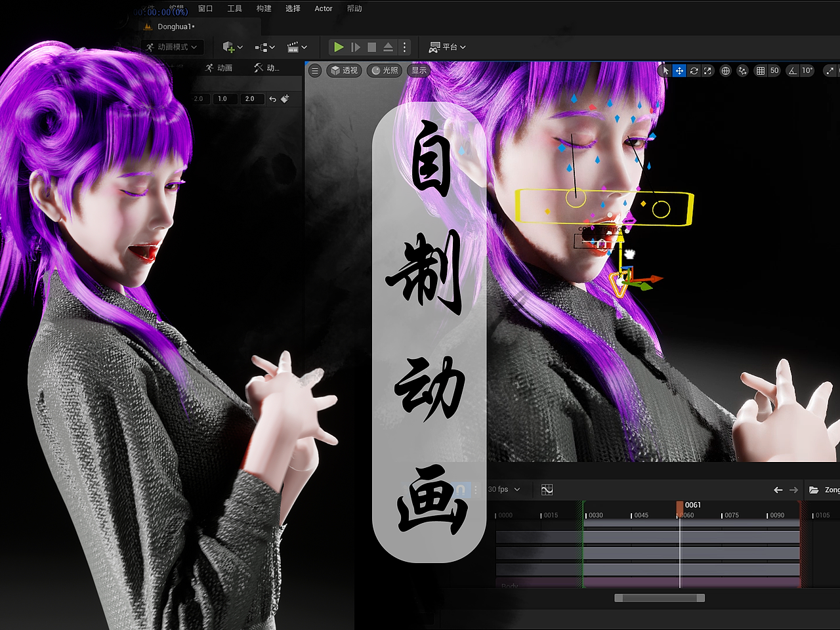Change rotation snap value 10°

807,70
